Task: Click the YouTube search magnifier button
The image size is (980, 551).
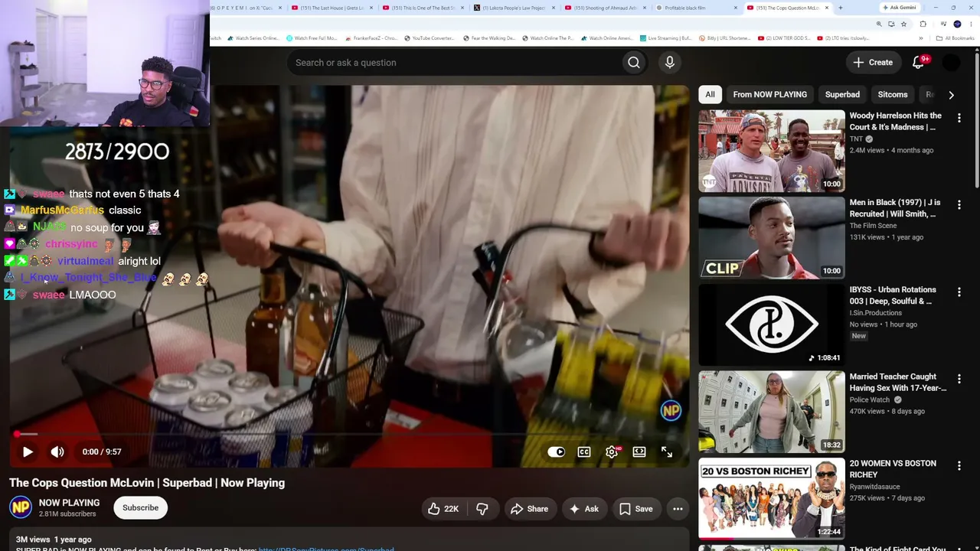Action: (x=634, y=63)
